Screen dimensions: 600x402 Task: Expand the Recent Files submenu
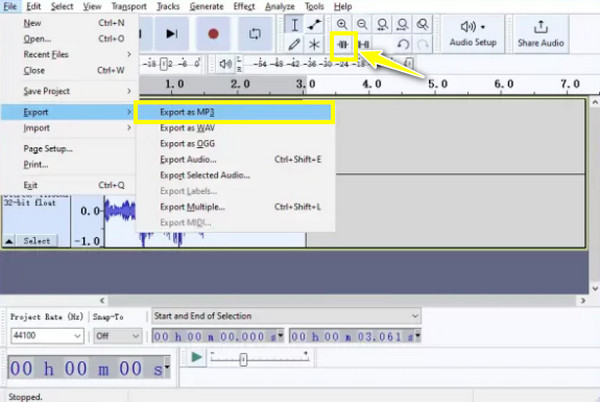pos(69,54)
